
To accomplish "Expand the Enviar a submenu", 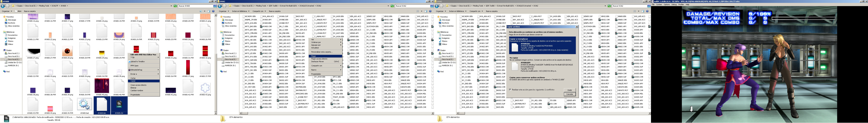I will pyautogui.click(x=144, y=74).
